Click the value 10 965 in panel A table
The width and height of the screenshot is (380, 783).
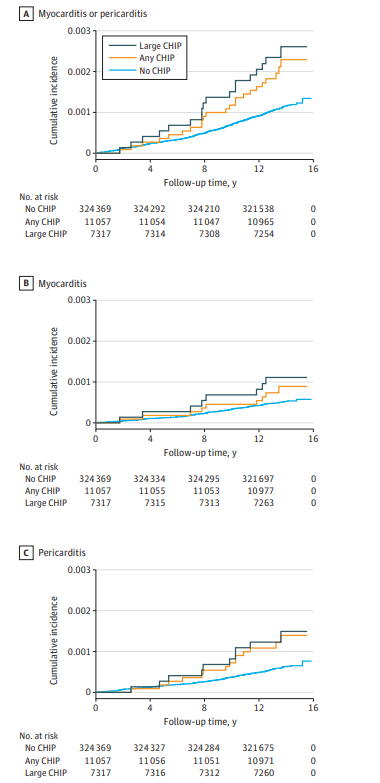pyautogui.click(x=259, y=220)
